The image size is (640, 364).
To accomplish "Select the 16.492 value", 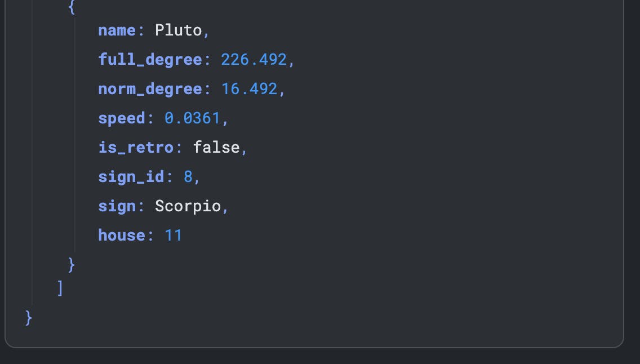I will (x=249, y=88).
